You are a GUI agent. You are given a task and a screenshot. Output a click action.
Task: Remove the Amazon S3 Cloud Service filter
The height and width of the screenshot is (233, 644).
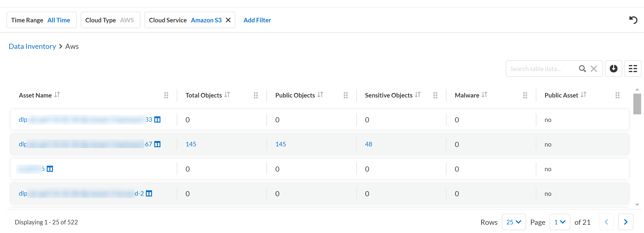click(x=228, y=20)
